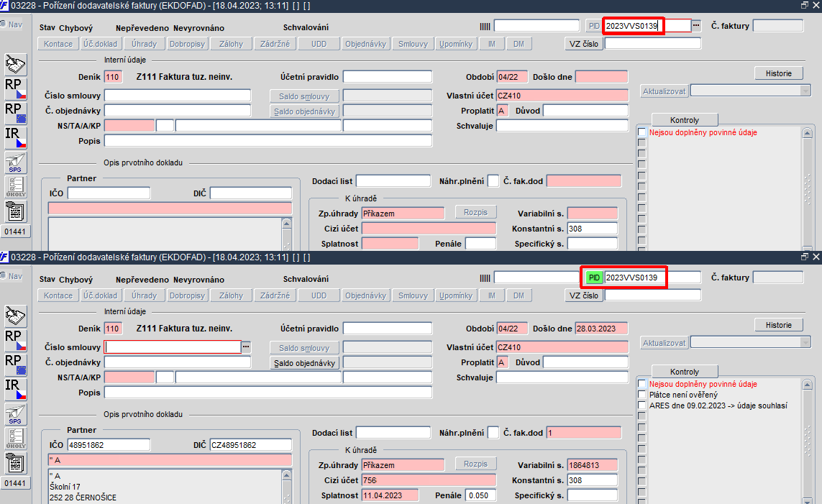Click SPS paper plane icon in upper window
The width and height of the screenshot is (822, 504).
(x=16, y=162)
